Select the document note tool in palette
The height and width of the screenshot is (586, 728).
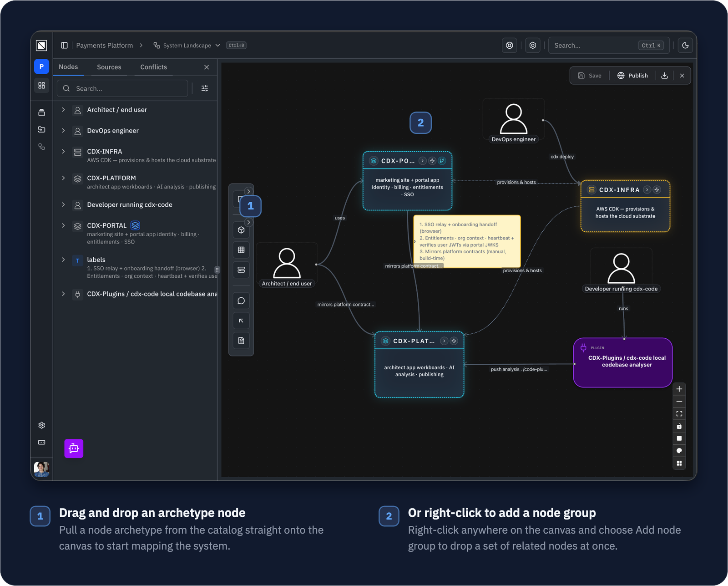(x=241, y=341)
